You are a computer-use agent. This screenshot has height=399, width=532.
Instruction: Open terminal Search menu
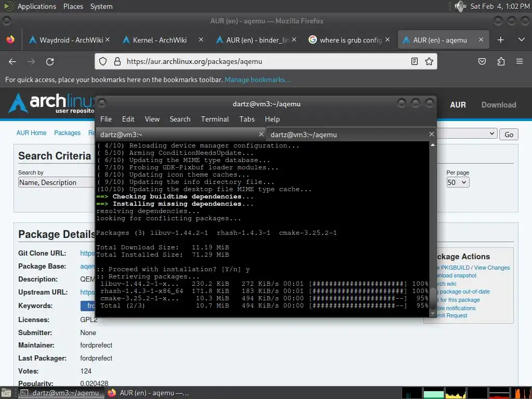tap(180, 119)
